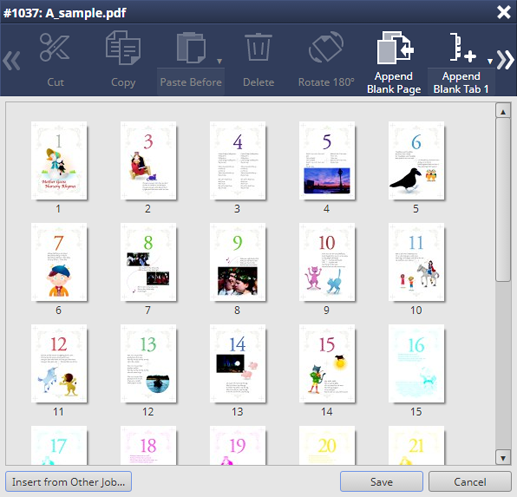Click the Rotate 180° icon

pyautogui.click(x=326, y=47)
